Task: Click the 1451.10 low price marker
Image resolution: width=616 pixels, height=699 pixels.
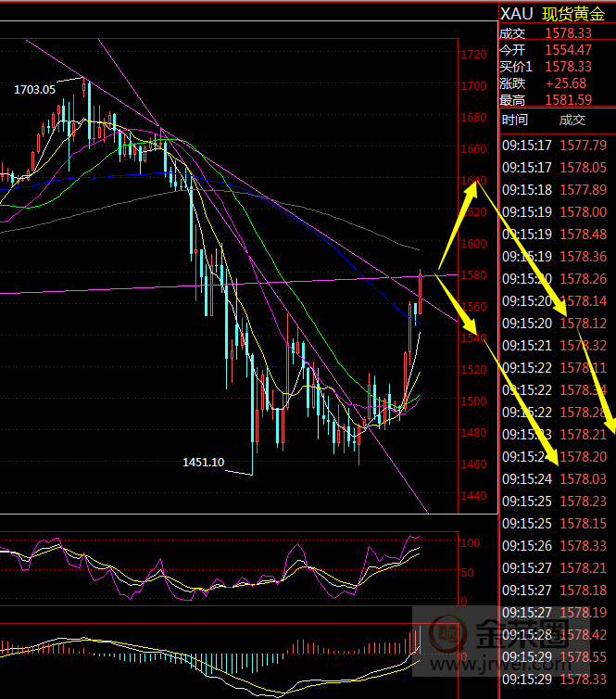Action: 203,461
